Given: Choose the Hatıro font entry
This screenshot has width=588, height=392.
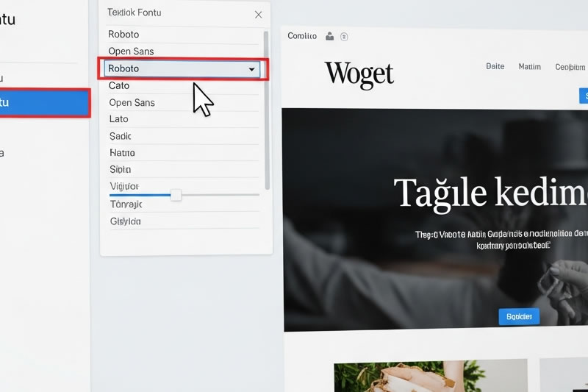Looking at the screenshot, I should [122, 153].
